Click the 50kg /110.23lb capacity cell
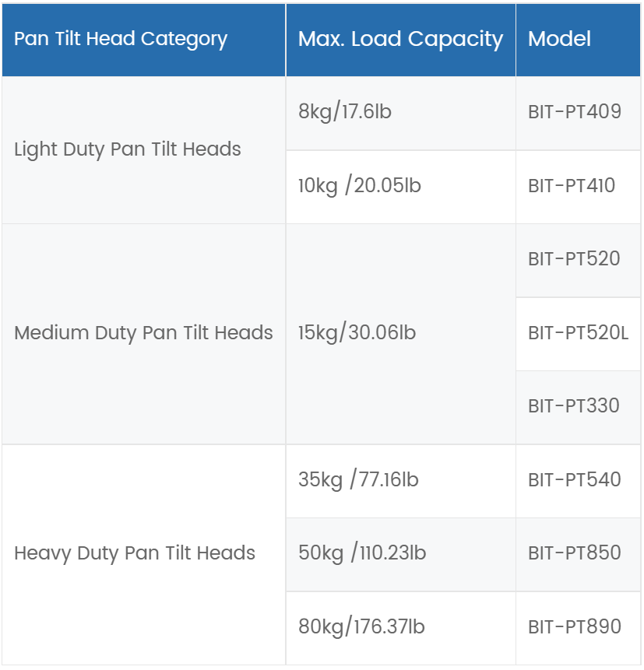 pos(401,555)
